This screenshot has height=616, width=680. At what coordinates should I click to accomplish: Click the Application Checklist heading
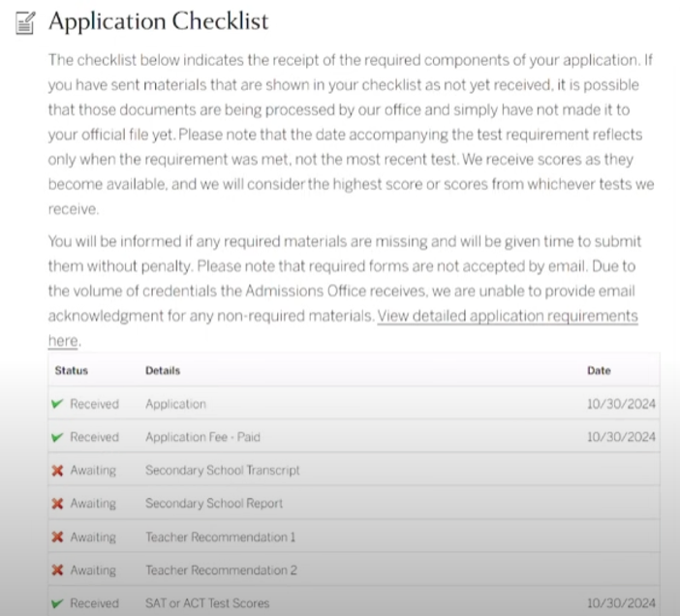[159, 20]
